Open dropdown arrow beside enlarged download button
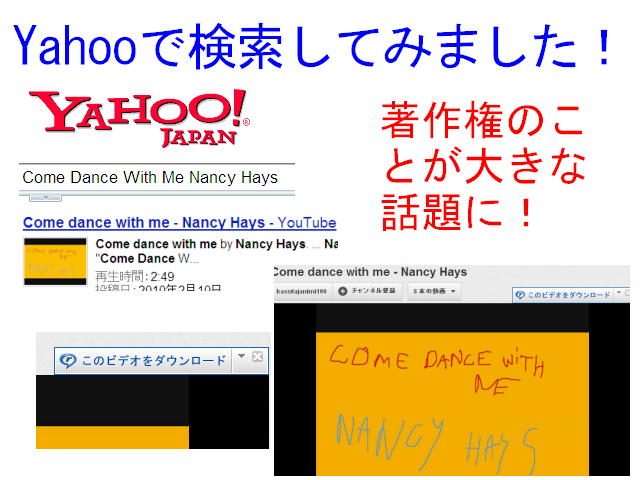This screenshot has width=640, height=480. coord(242,357)
